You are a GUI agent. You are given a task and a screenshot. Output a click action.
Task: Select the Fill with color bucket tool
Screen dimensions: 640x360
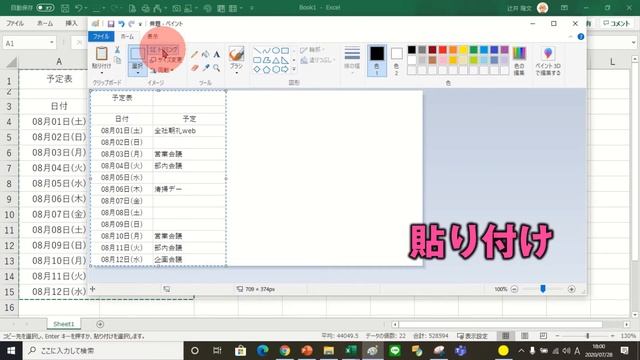[206, 54]
